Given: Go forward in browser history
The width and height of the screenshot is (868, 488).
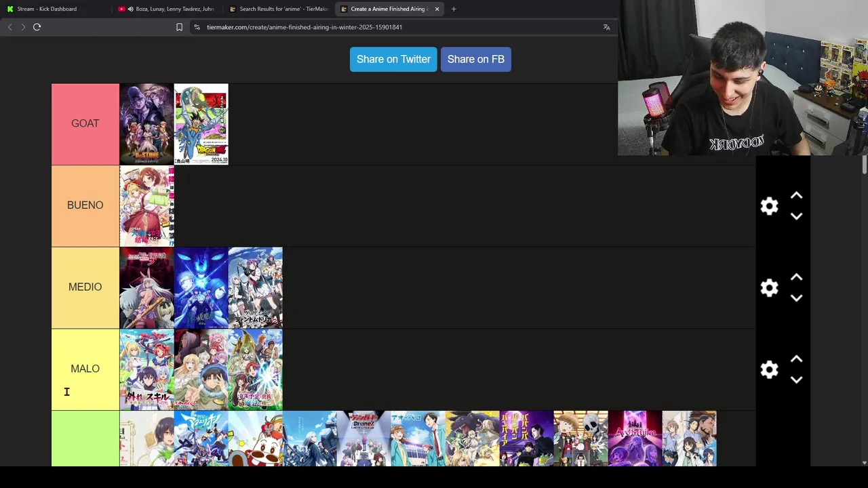Looking at the screenshot, I should click(23, 27).
